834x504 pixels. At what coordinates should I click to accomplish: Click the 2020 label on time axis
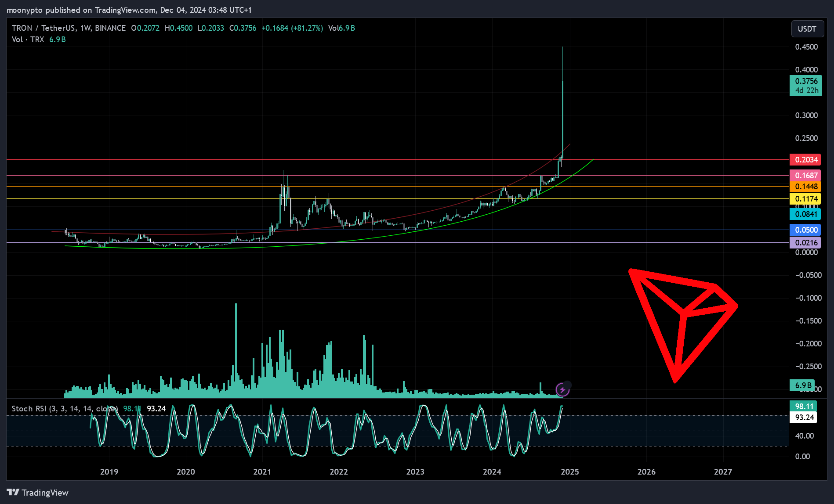(186, 472)
